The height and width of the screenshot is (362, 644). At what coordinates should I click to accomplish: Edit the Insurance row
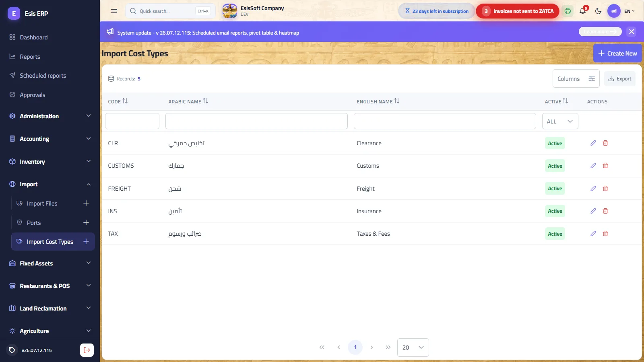(593, 211)
